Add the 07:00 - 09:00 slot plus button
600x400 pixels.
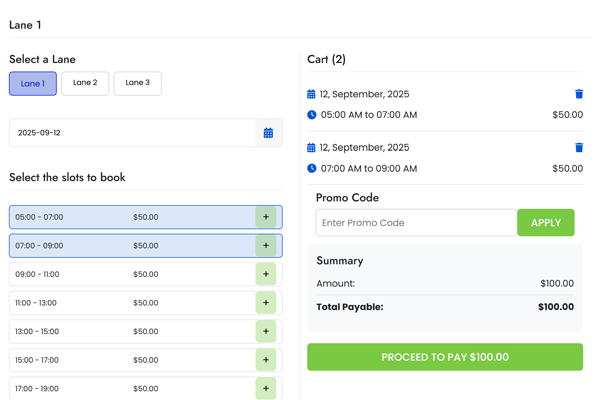(266, 246)
